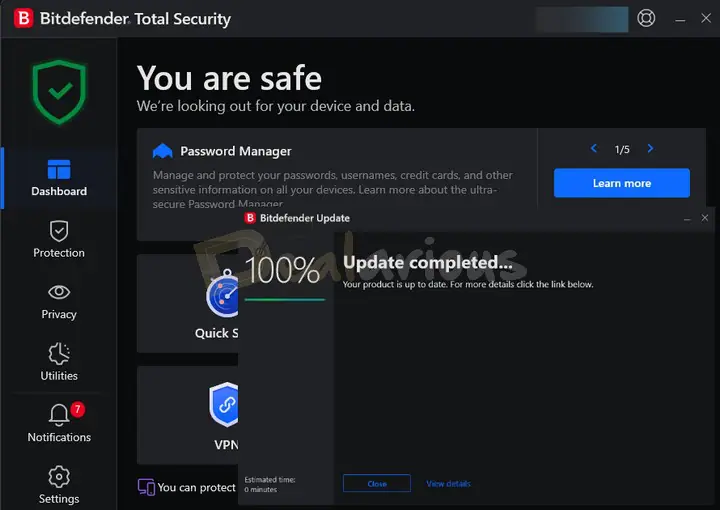Image resolution: width=720 pixels, height=510 pixels.
Task: Click the VPN shield icon
Action: pos(224,405)
